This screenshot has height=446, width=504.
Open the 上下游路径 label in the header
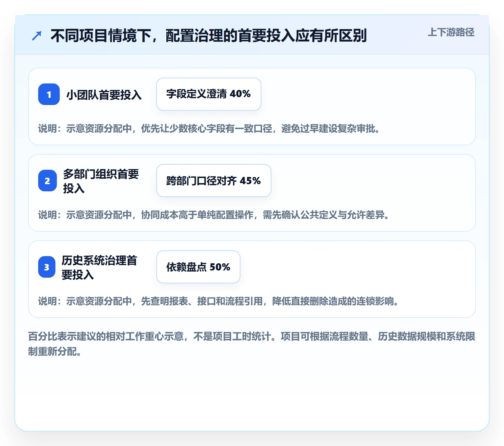[451, 32]
